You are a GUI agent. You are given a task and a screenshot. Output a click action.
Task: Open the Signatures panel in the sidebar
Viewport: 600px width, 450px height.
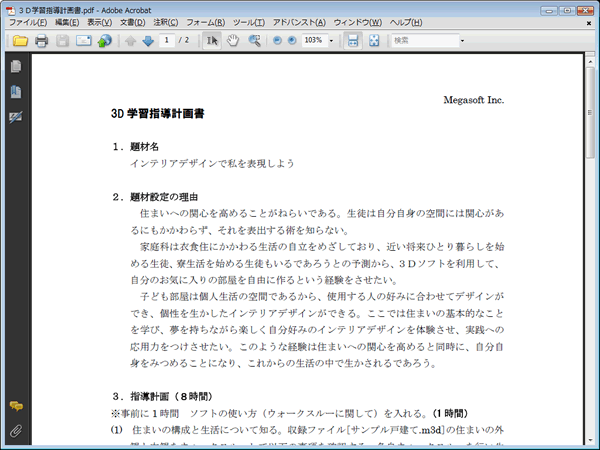[15, 117]
